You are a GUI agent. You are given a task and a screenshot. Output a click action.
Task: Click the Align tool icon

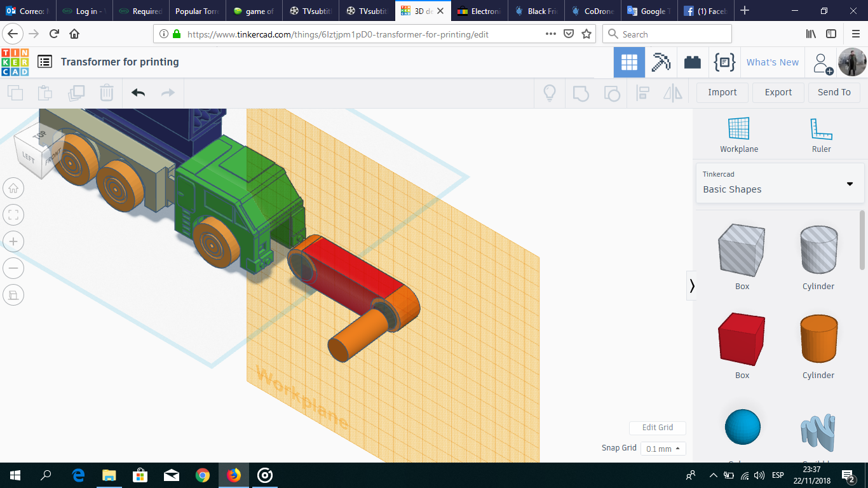pyautogui.click(x=642, y=93)
